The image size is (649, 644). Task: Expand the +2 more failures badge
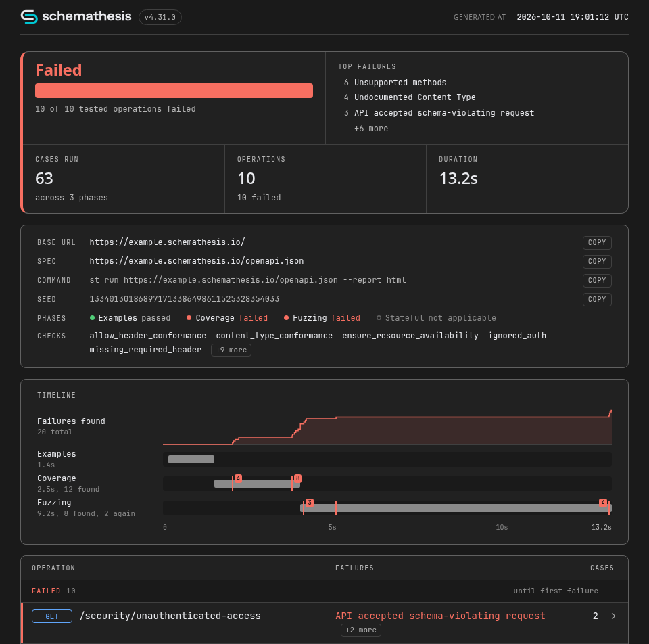click(360, 630)
